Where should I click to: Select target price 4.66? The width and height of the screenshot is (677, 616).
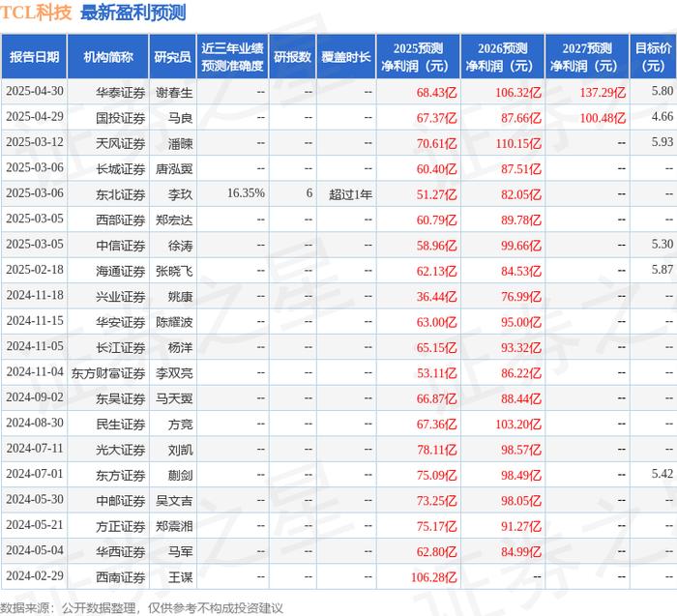pos(662,117)
